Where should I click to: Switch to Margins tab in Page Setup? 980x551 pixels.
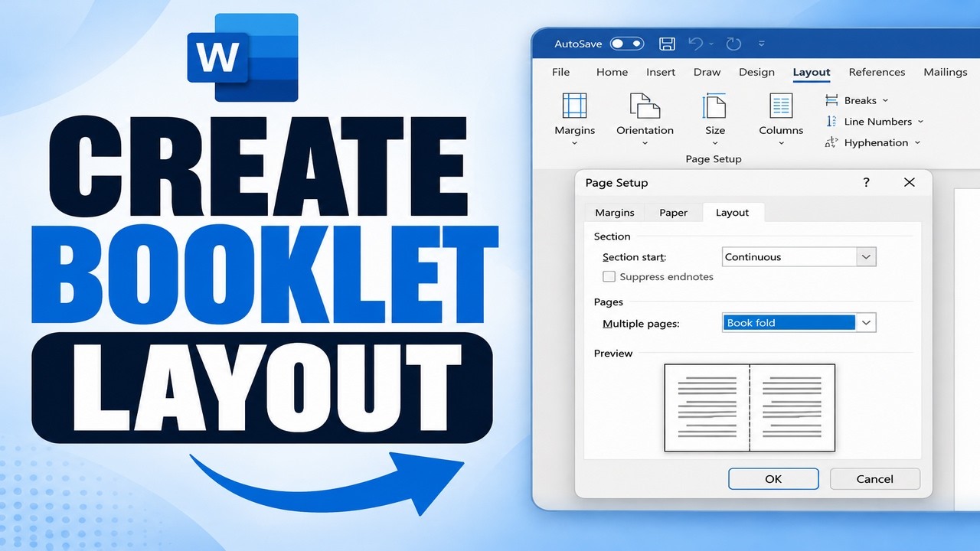tap(614, 213)
